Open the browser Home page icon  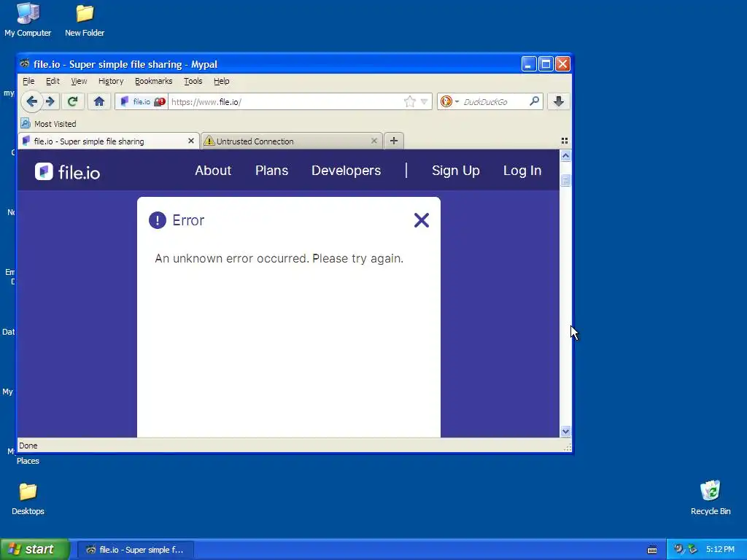point(99,101)
